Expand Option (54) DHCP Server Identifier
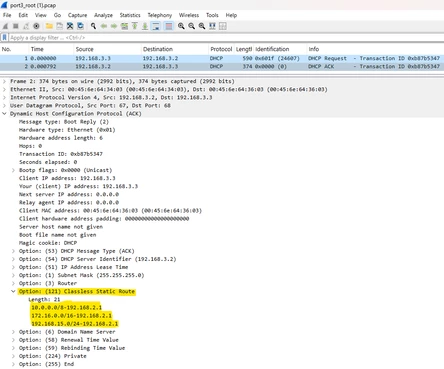The image size is (444, 369). coord(13,259)
